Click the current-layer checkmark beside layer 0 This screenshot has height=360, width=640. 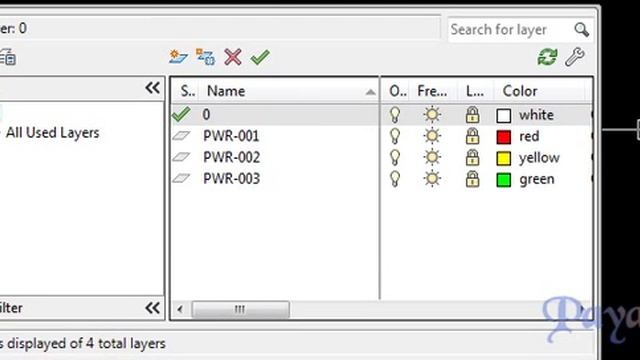click(x=181, y=114)
